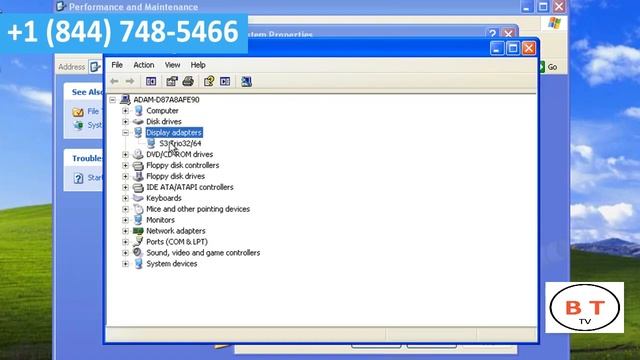Viewport: 640px width, 360px height.
Task: Click the S3 Trio32/64 device icon
Action: click(151, 143)
